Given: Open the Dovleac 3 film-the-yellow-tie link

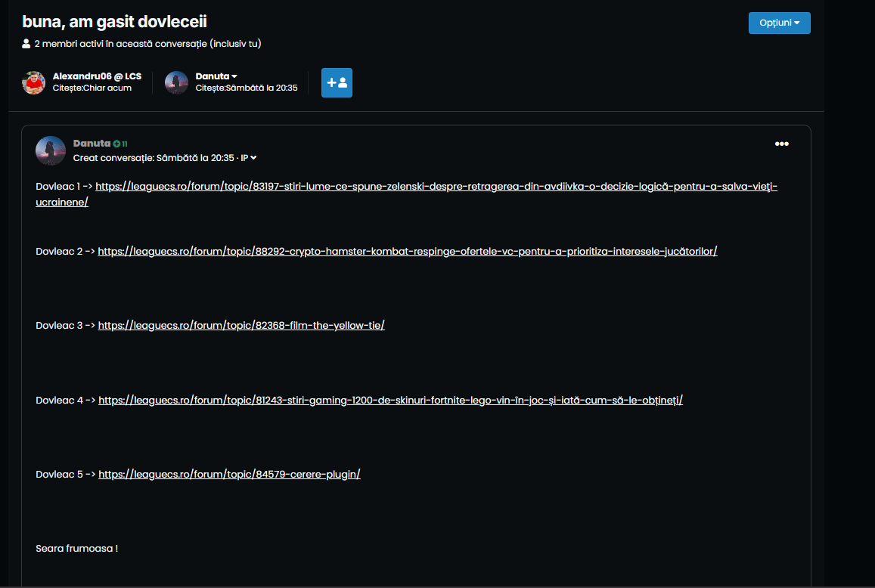Looking at the screenshot, I should click(241, 325).
